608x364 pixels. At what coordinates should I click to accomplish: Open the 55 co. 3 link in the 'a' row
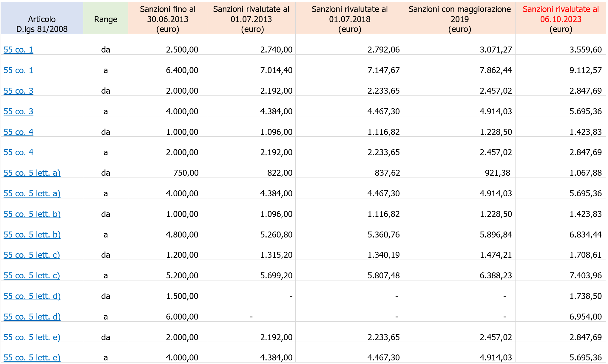pyautogui.click(x=18, y=111)
